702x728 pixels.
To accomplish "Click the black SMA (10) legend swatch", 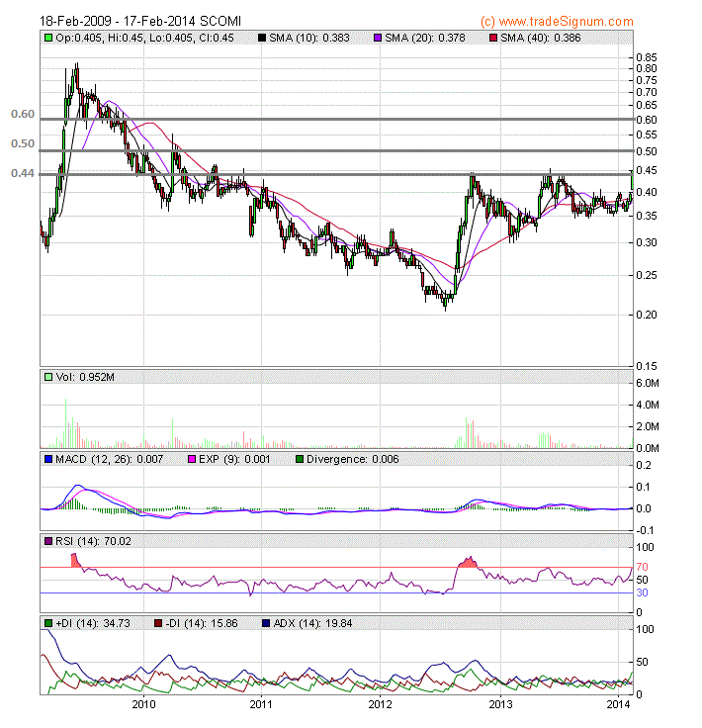I will [x=262, y=38].
